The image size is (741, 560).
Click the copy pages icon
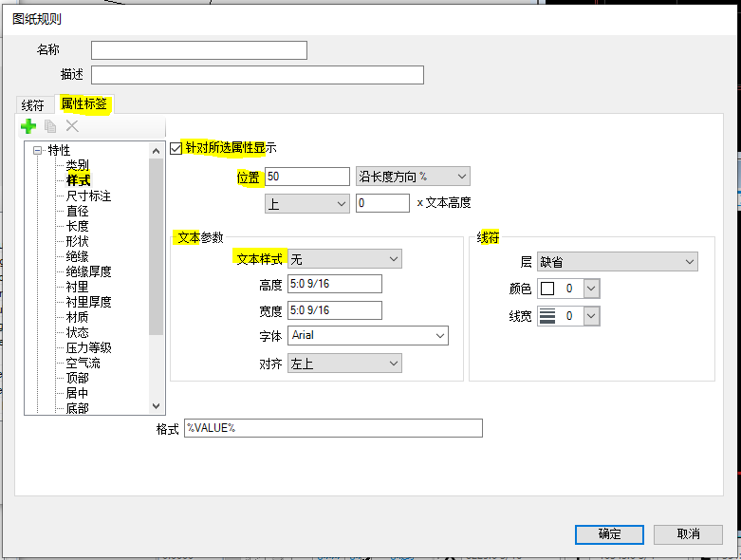[x=50, y=126]
